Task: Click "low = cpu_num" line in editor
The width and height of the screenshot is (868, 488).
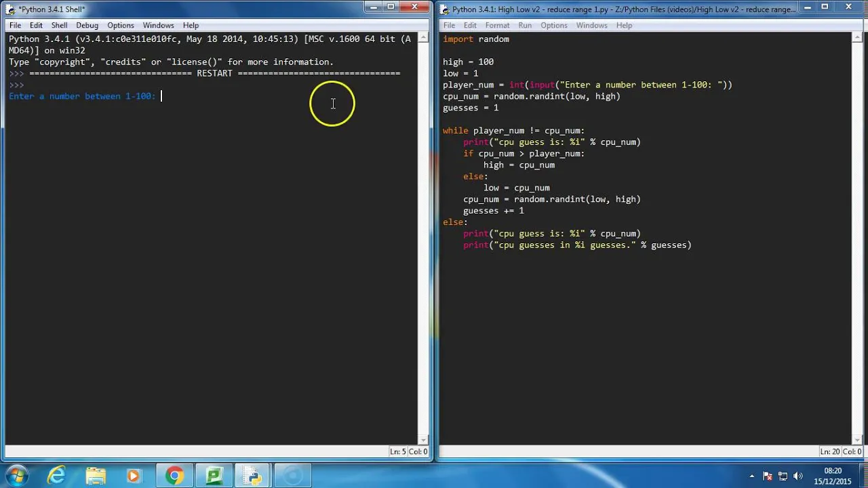Action: [x=516, y=188]
